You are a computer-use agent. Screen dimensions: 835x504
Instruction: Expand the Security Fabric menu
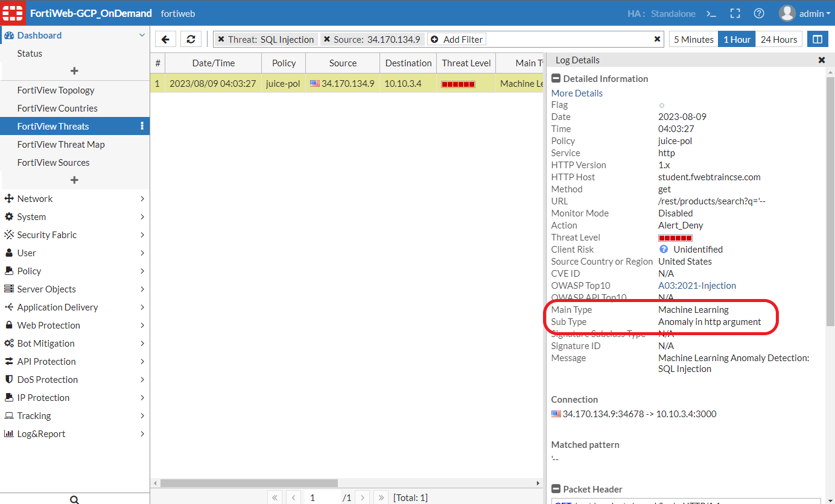coord(75,235)
